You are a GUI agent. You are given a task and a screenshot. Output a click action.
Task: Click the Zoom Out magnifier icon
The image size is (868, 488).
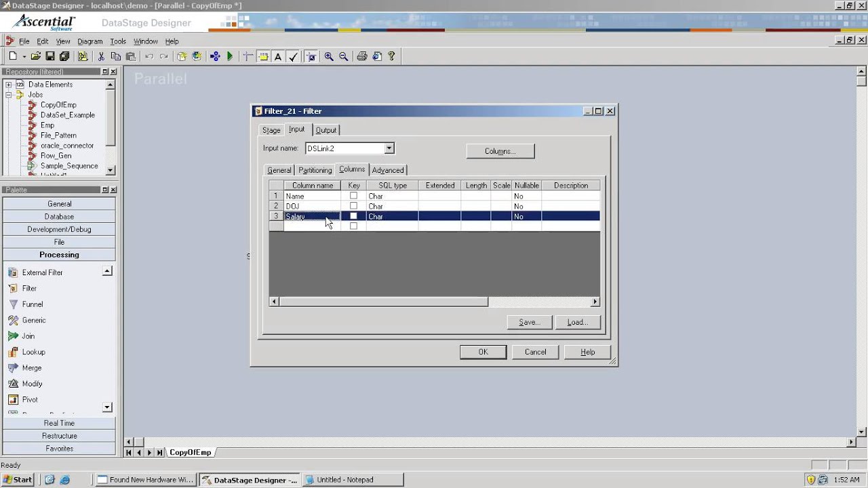pyautogui.click(x=343, y=57)
